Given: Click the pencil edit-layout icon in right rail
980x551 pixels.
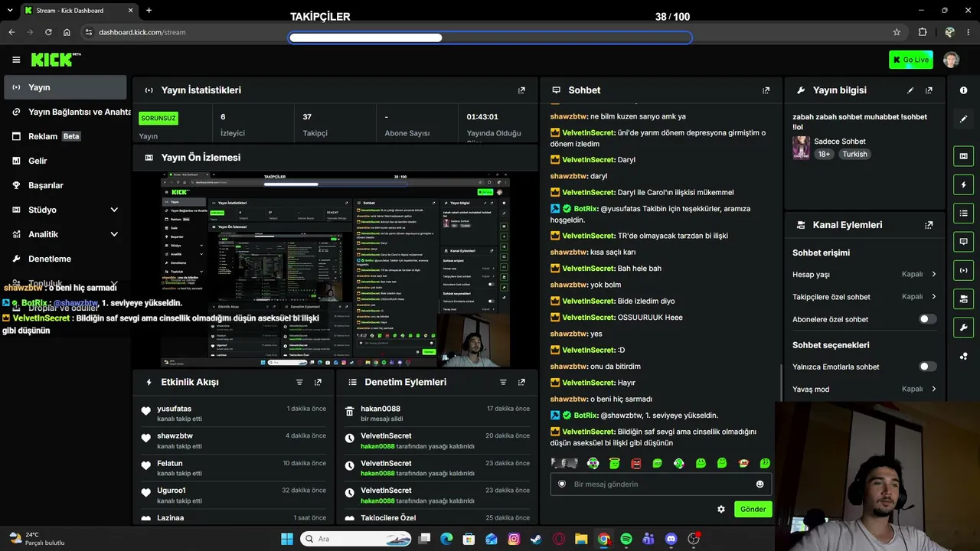Looking at the screenshot, I should tap(963, 119).
